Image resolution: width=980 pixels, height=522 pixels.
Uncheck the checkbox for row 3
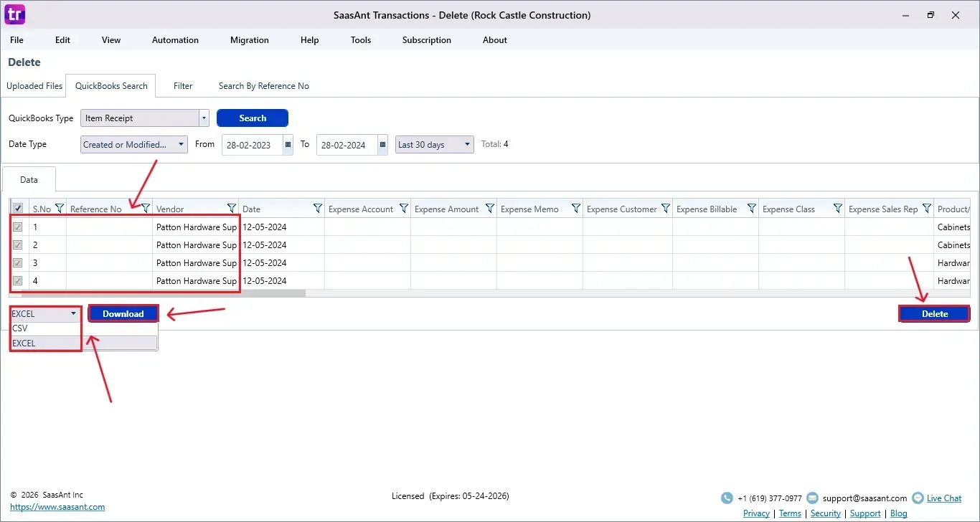point(18,262)
